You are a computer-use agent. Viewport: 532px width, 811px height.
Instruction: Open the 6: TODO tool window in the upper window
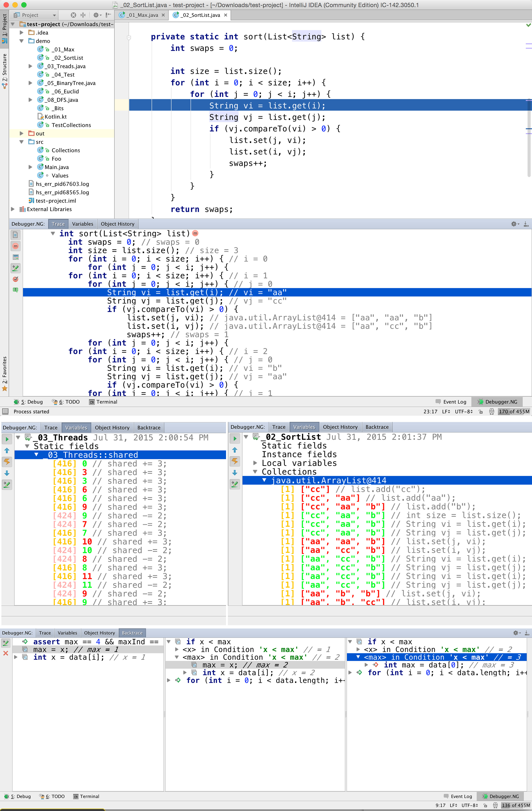[x=66, y=402]
